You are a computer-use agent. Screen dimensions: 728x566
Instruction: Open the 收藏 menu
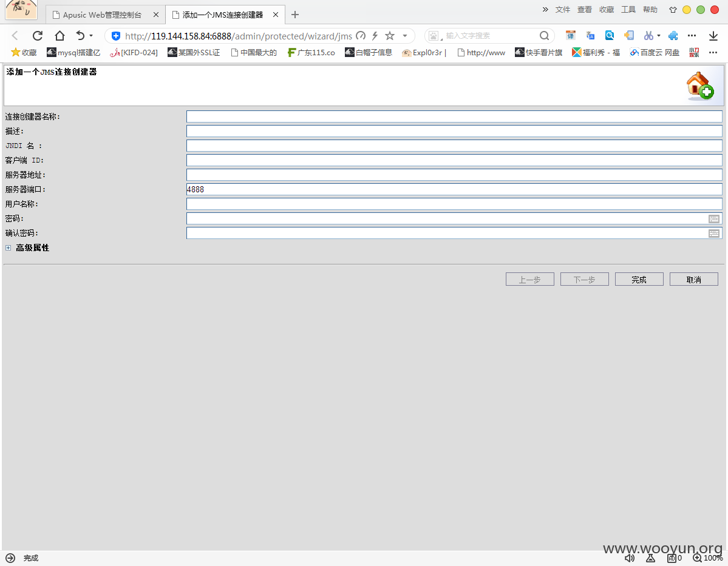(607, 9)
